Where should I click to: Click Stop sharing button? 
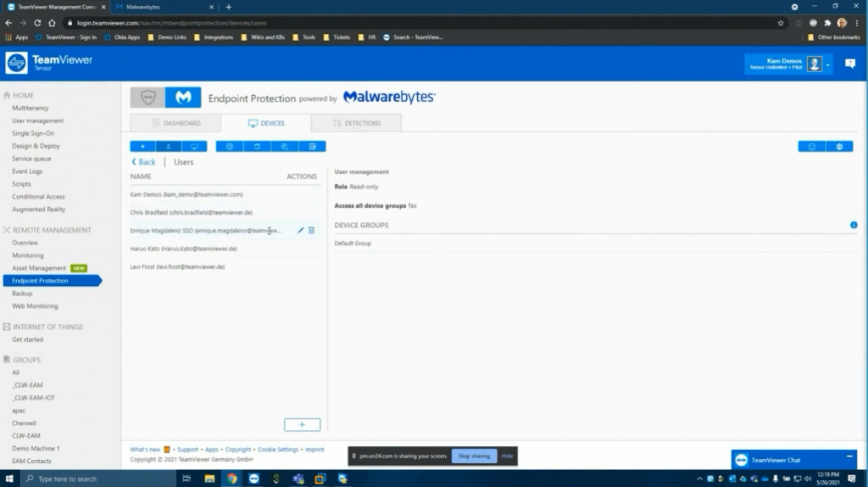[474, 456]
